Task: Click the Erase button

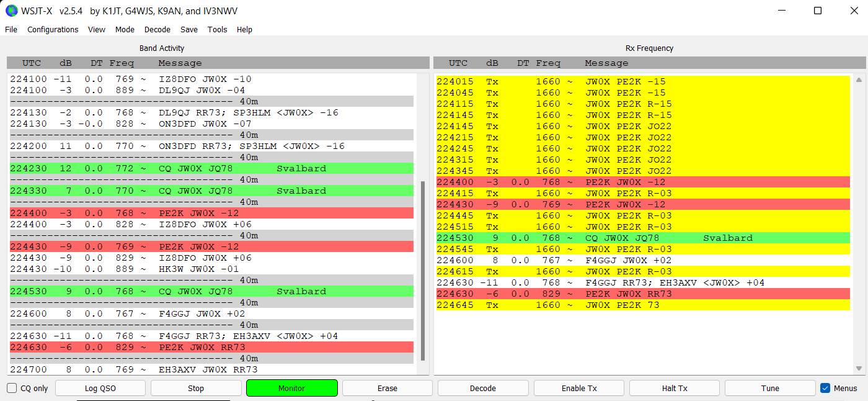Action: click(x=387, y=388)
